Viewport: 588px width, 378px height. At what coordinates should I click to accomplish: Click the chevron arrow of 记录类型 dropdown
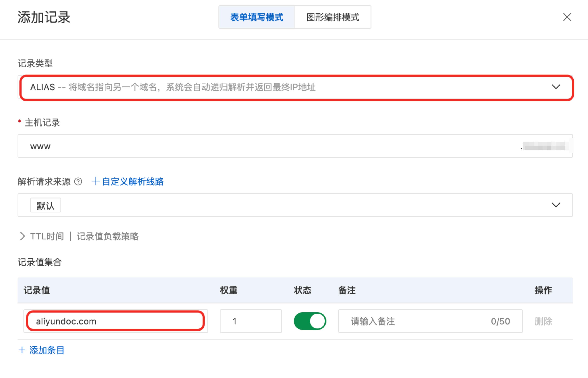pos(556,87)
